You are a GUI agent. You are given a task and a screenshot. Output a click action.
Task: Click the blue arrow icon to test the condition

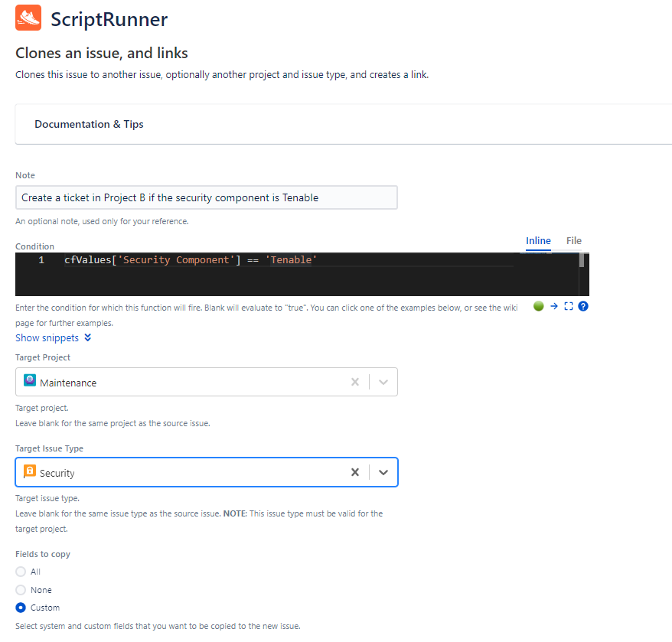(553, 305)
